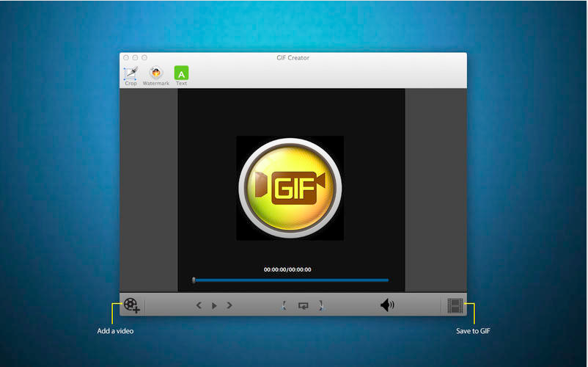Step back one frame with the left arrow

[x=199, y=305]
